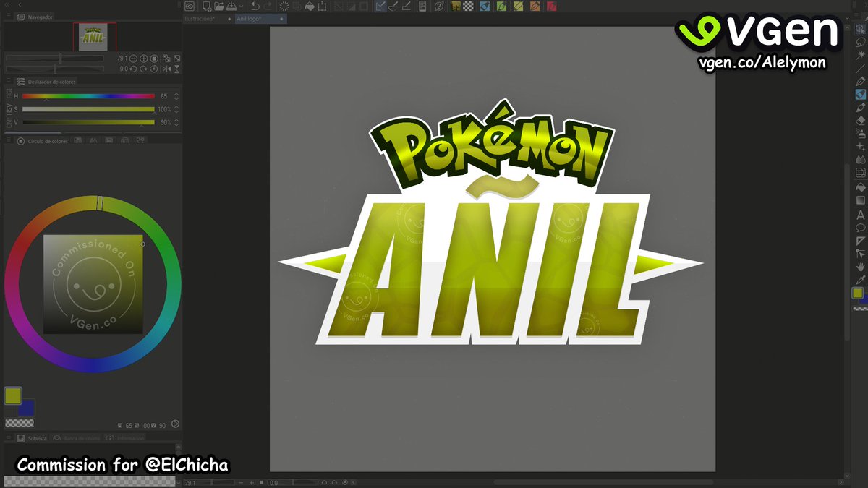Select the CMYK color mode tab
The width and height of the screenshot is (868, 488).
[9, 124]
